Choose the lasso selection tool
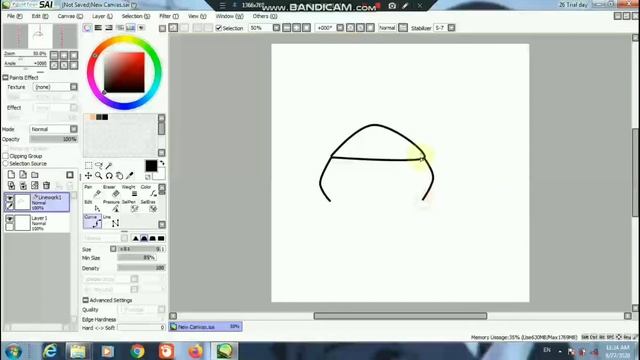The image size is (640, 360). 99,165
